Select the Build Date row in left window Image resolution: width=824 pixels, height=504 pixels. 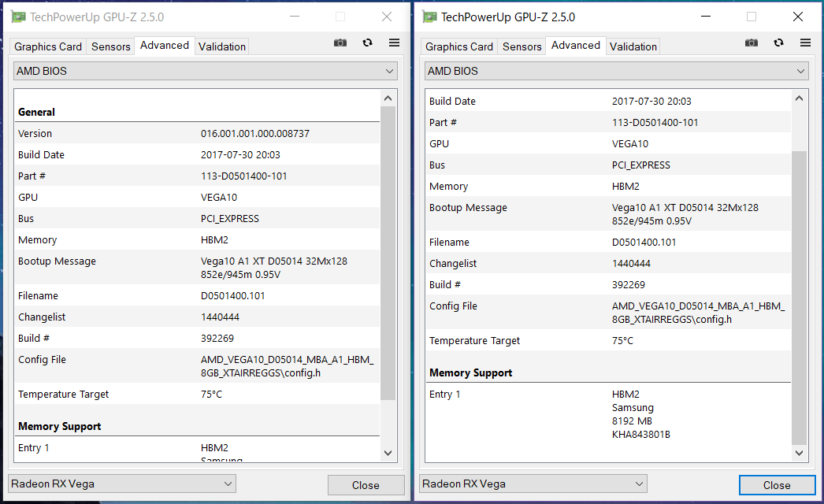(x=197, y=154)
